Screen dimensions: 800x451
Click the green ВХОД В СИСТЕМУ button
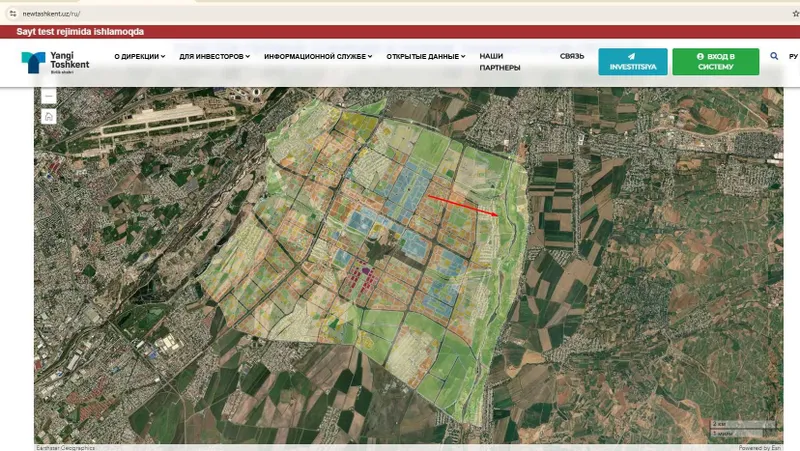(715, 62)
